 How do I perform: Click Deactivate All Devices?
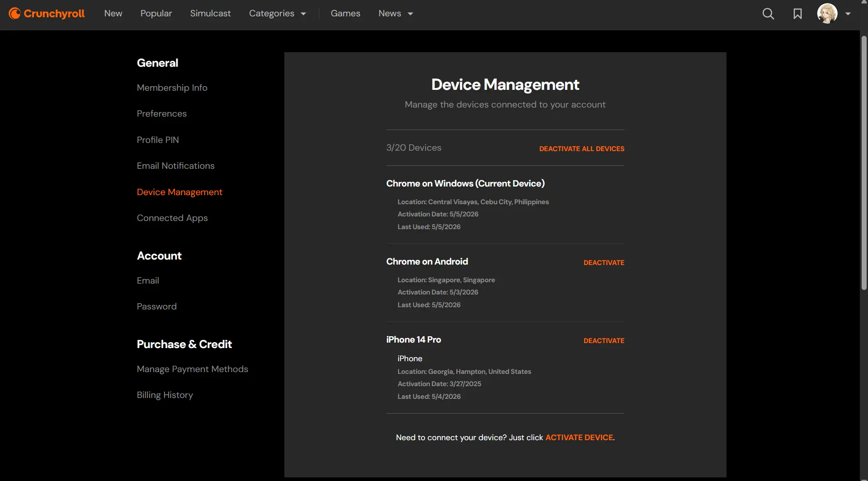pos(582,149)
